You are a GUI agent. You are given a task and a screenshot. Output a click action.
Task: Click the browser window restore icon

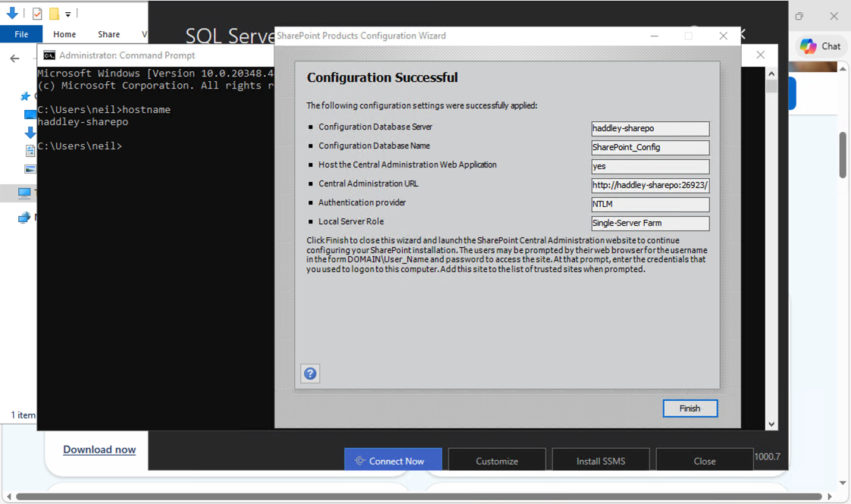(x=799, y=16)
